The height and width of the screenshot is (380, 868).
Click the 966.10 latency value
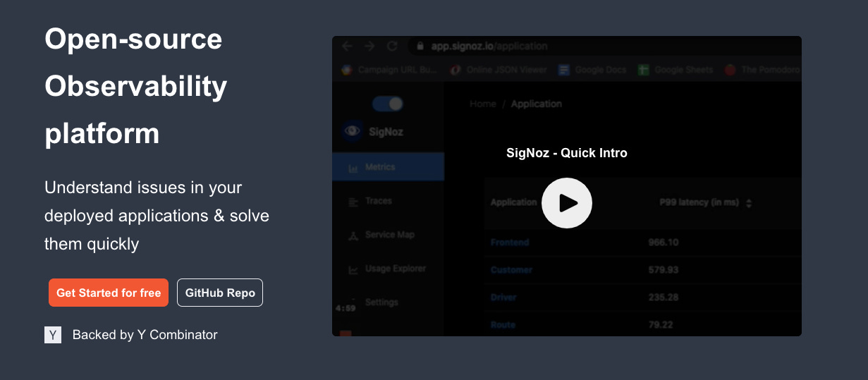(664, 243)
